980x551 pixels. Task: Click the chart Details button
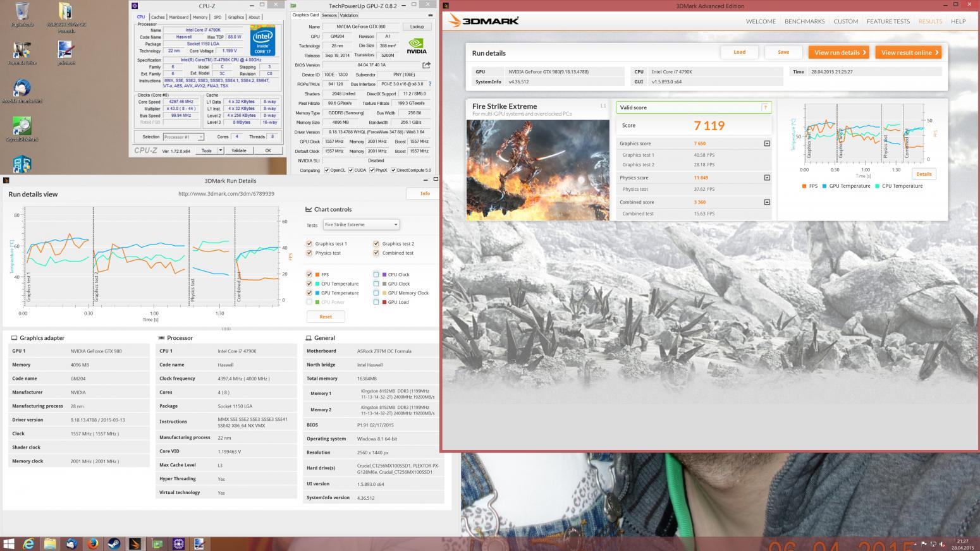924,174
